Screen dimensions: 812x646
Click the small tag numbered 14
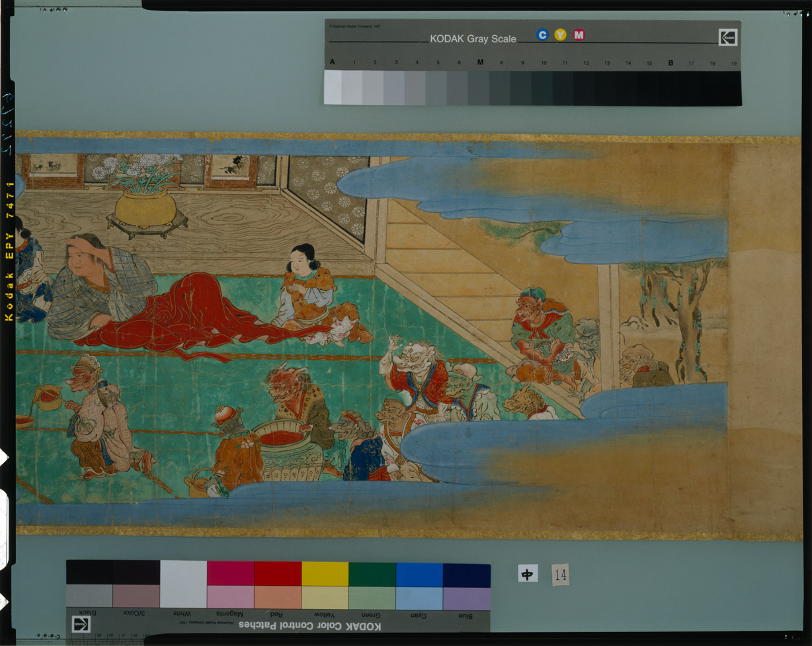click(x=560, y=575)
